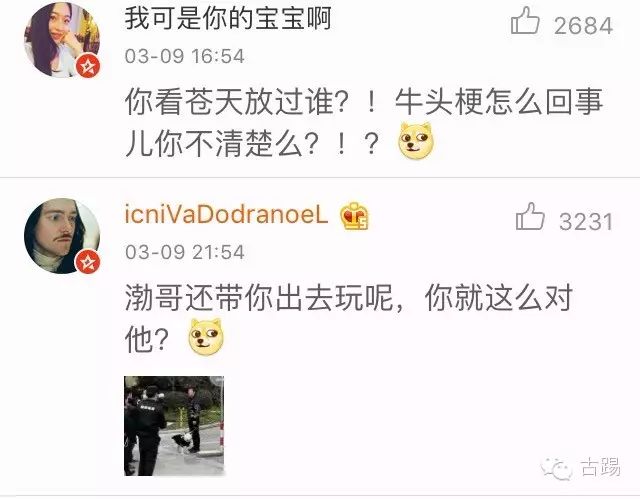Click the 古踢 watermark text

(x=600, y=468)
